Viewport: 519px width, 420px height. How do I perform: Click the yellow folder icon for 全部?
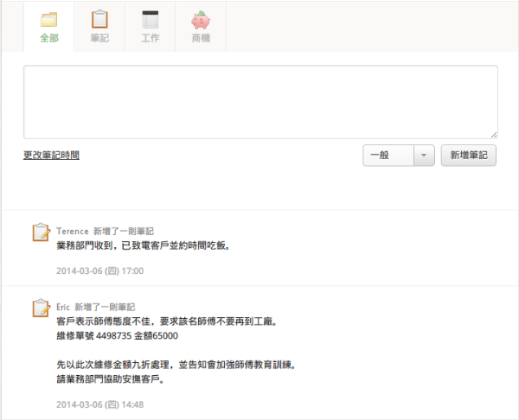49,20
